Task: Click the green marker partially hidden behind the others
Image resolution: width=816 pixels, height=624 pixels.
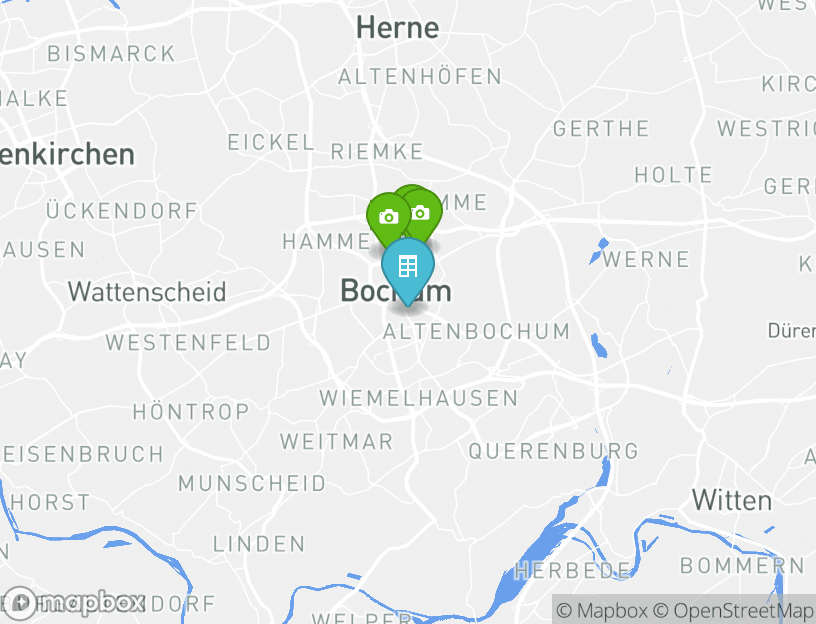Action: point(411,189)
